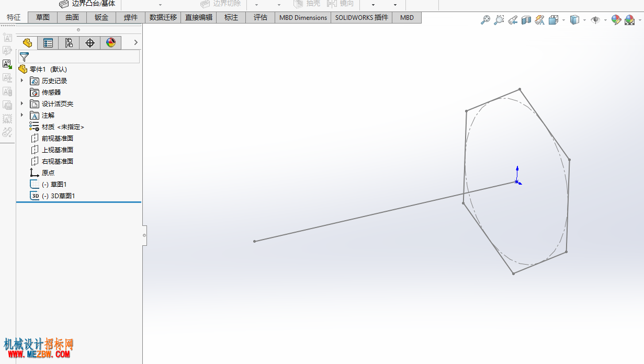Activate the Section View tool

click(x=526, y=20)
